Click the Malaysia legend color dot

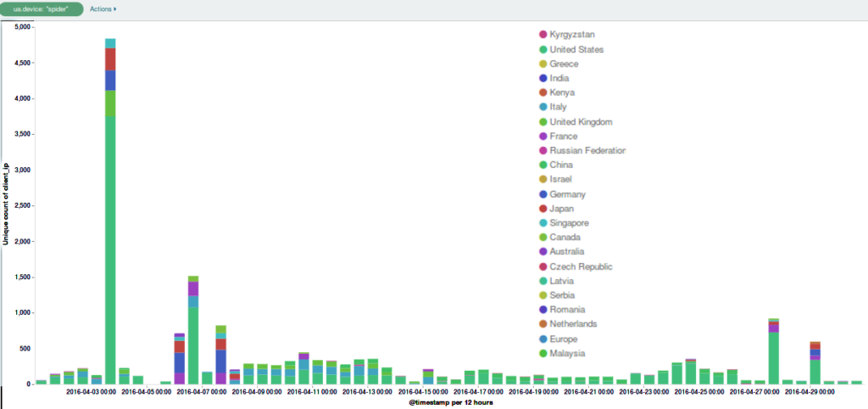point(542,353)
